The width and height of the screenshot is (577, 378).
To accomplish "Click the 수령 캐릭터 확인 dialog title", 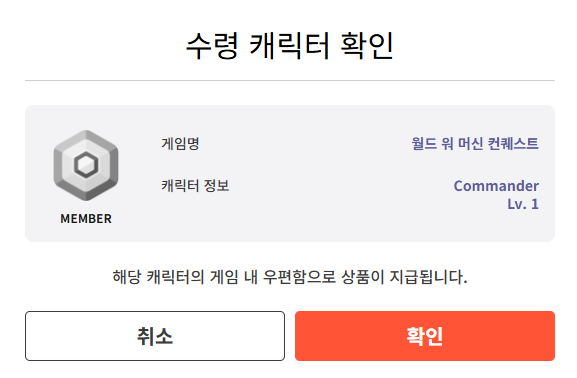I will (x=290, y=46).
